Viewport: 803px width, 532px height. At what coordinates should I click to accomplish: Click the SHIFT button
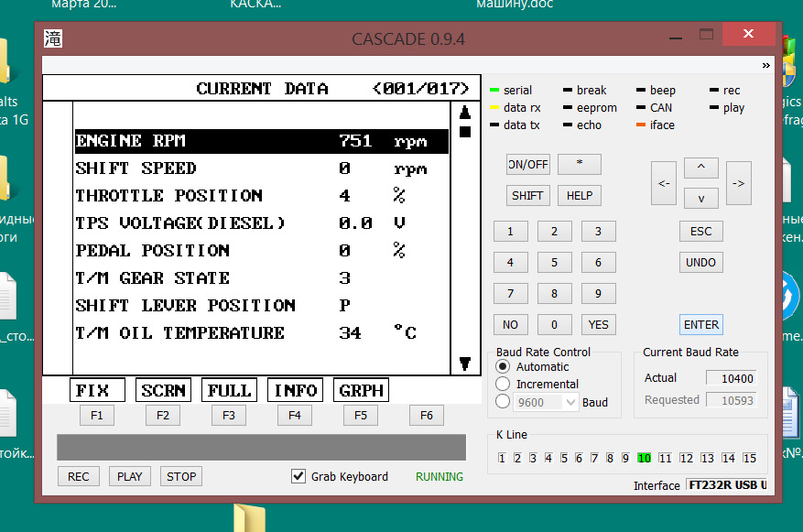coord(528,196)
